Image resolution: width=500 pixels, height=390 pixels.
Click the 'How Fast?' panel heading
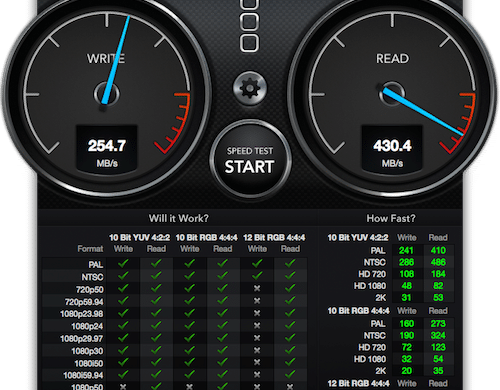point(391,218)
